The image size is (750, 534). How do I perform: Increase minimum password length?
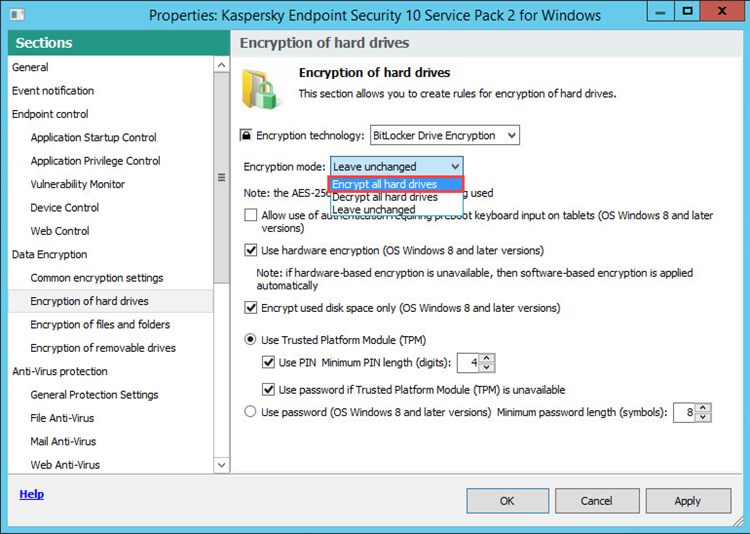pyautogui.click(x=703, y=408)
